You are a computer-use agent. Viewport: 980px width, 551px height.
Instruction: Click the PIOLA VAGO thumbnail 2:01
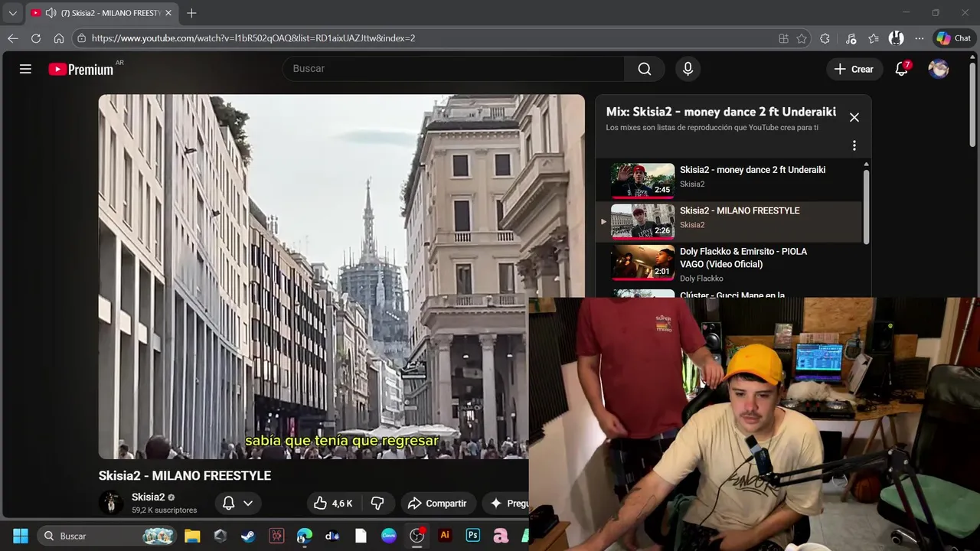(x=642, y=264)
